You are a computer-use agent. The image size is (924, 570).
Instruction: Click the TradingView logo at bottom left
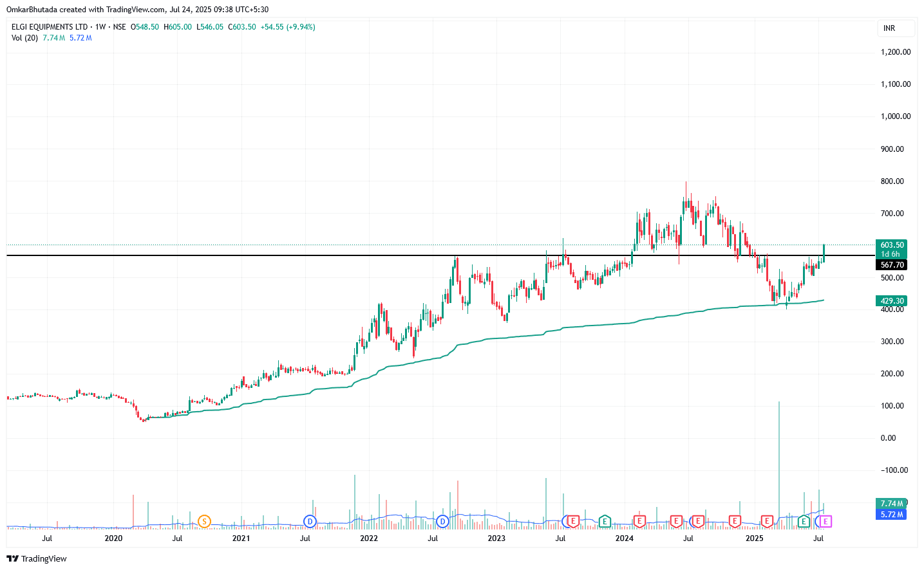(37, 558)
